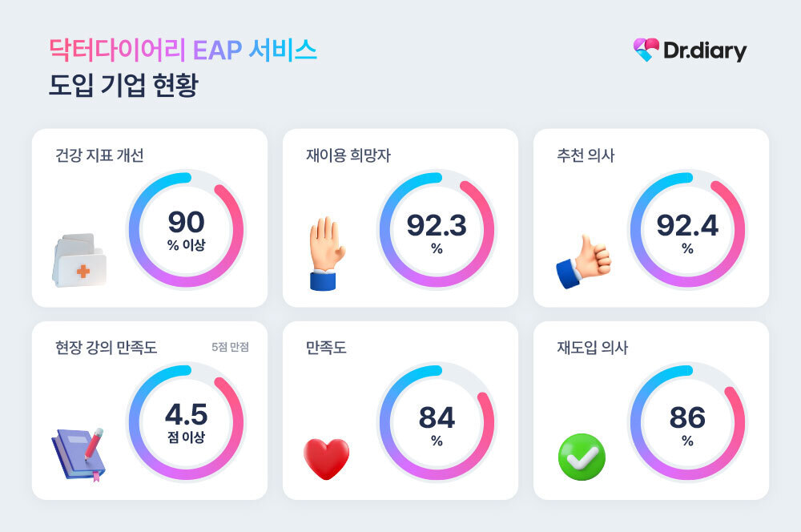Click the 현장 강의 만족도 label
This screenshot has height=532, width=801.
tap(107, 348)
